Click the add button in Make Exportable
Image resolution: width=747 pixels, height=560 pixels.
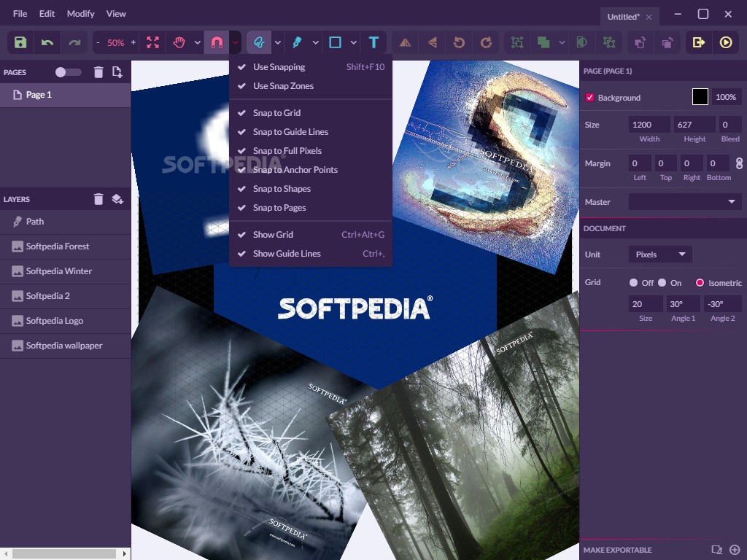(x=735, y=550)
